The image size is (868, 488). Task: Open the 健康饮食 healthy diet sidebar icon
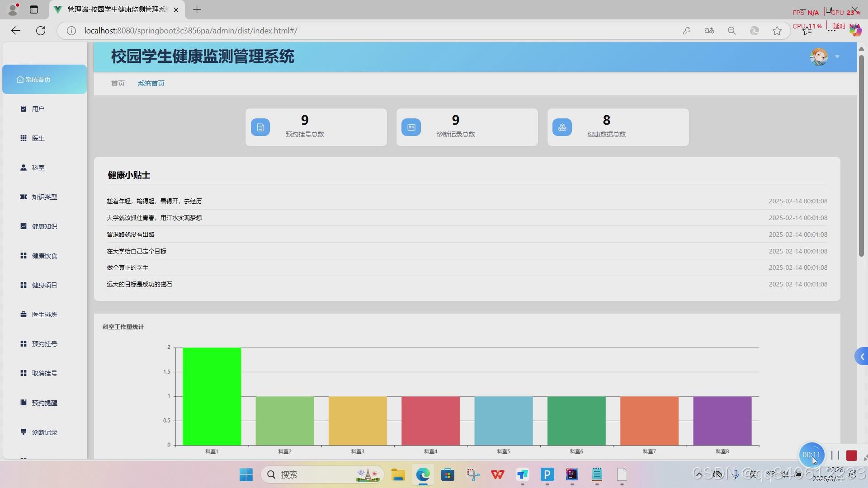pyautogui.click(x=23, y=255)
